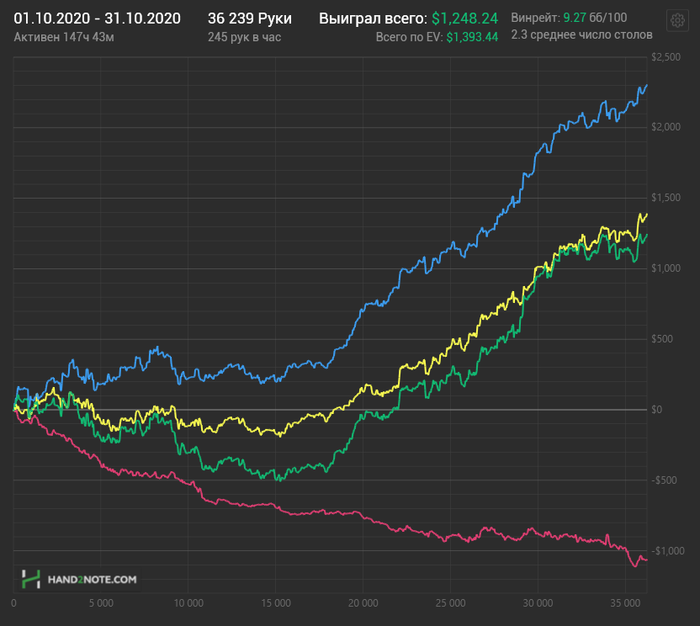Click the $1,000 y-axis label
This screenshot has width=700, height=626.
pyautogui.click(x=666, y=268)
